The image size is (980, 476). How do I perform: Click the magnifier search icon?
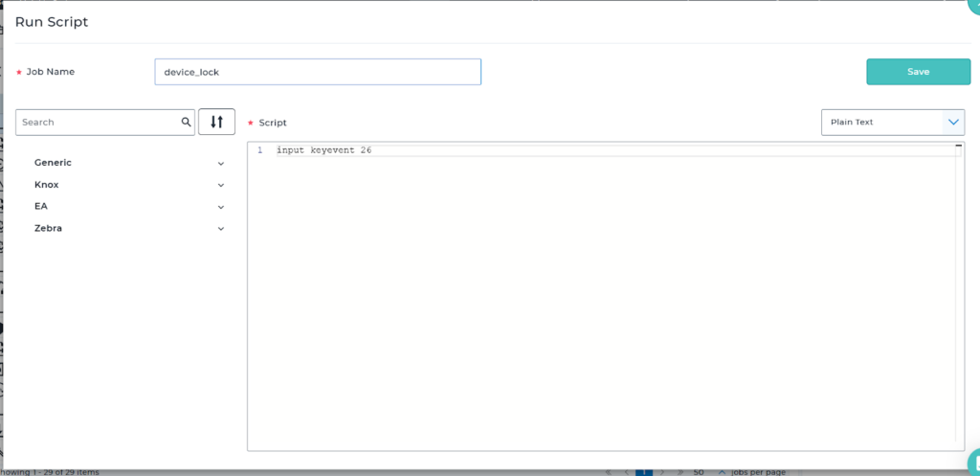187,123
